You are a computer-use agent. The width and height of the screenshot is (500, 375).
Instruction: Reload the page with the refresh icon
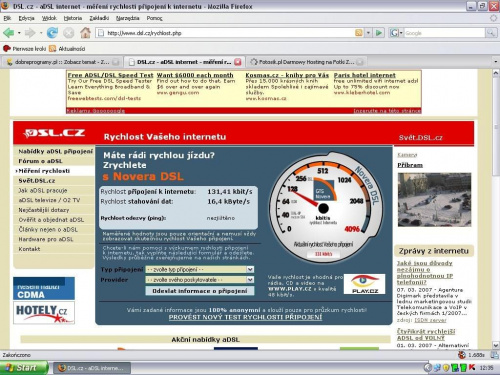pyautogui.click(x=52, y=33)
